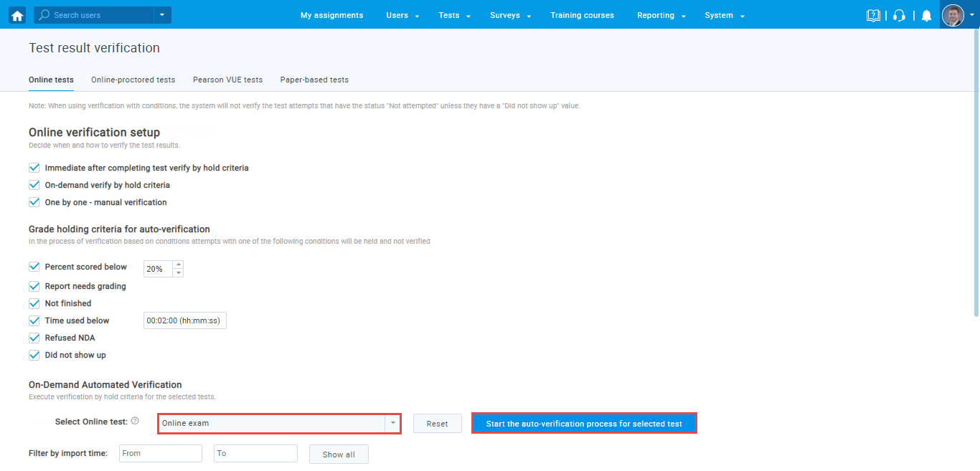
Task: Open the user profile avatar
Action: tap(953, 15)
